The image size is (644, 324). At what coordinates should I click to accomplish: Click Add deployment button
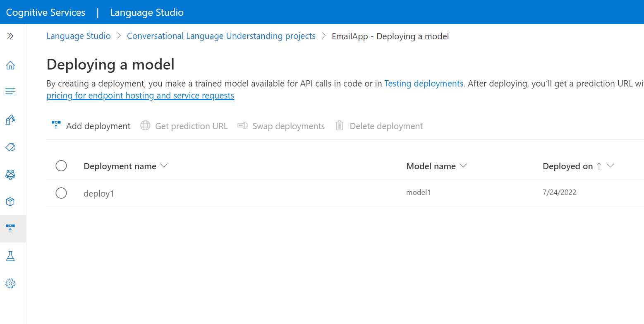point(91,126)
